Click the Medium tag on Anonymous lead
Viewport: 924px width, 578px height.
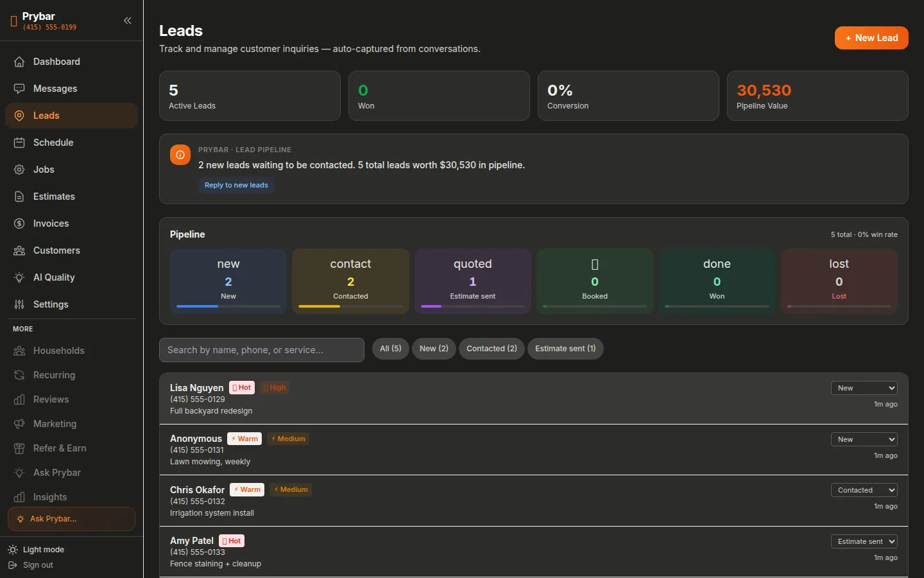tap(288, 439)
